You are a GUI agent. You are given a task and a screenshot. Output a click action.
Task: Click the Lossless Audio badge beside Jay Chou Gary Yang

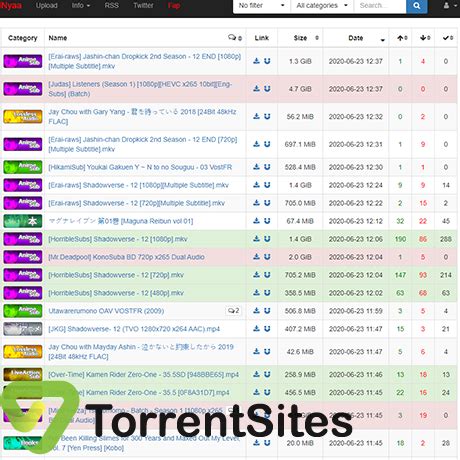click(x=23, y=116)
